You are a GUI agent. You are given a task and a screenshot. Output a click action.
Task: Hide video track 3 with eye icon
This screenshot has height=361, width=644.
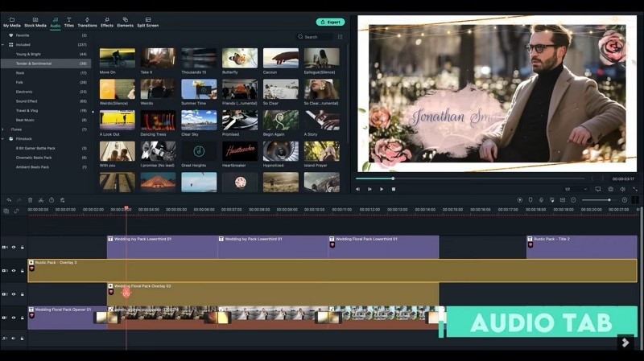point(14,271)
